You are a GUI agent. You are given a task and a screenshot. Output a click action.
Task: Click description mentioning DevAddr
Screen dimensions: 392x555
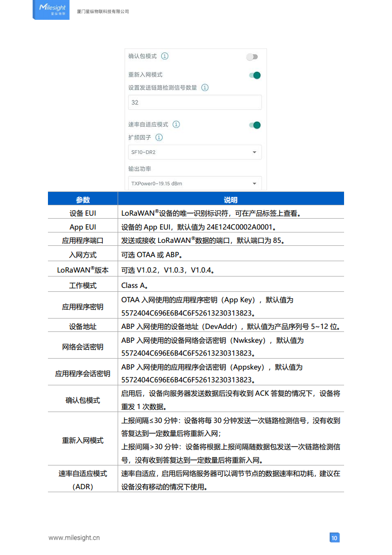click(232, 326)
